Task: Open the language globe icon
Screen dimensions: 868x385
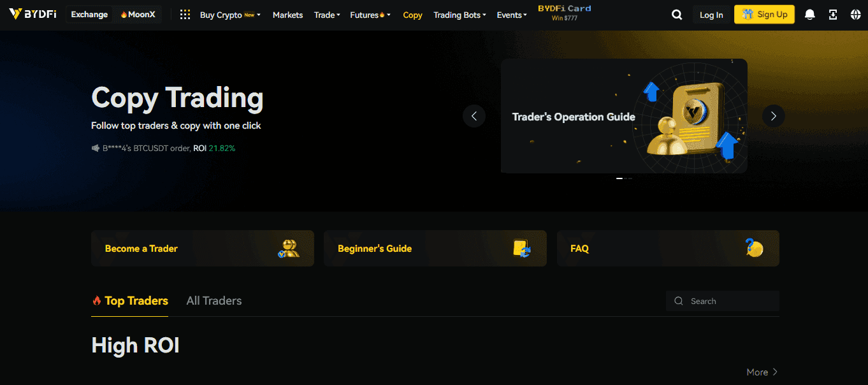Action: [855, 15]
